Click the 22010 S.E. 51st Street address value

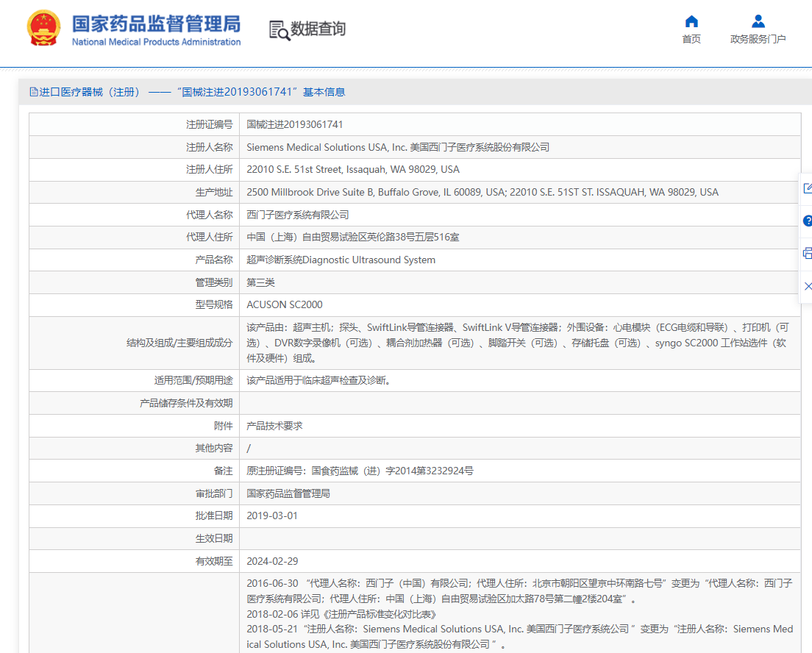tap(352, 169)
